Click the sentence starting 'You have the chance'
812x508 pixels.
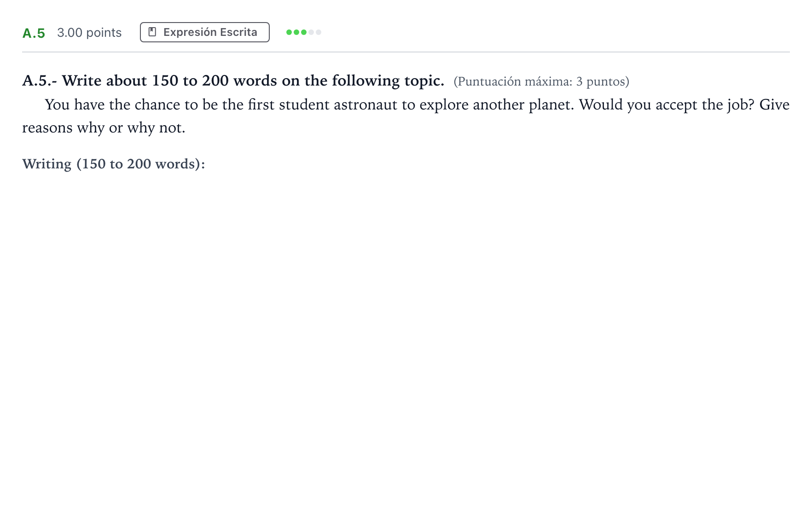click(x=309, y=104)
